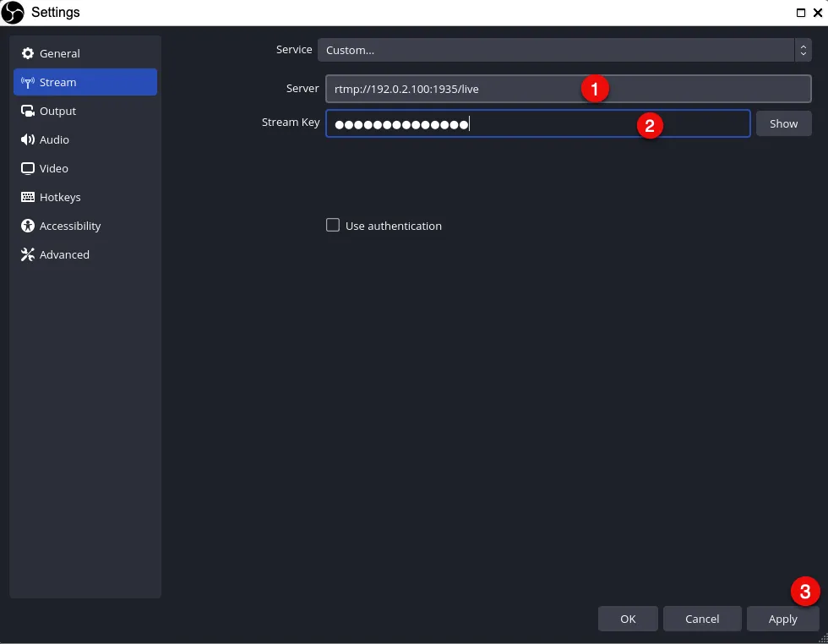Switch to Output settings
The image size is (828, 644).
point(85,111)
